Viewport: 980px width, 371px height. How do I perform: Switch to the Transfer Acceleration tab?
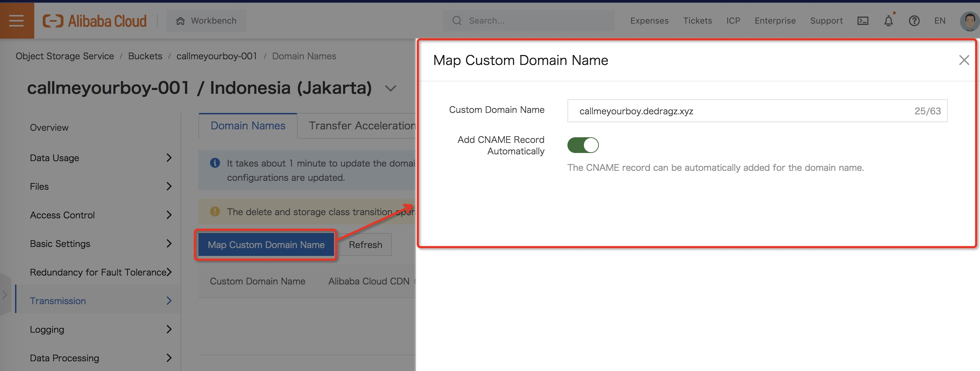[x=362, y=126]
